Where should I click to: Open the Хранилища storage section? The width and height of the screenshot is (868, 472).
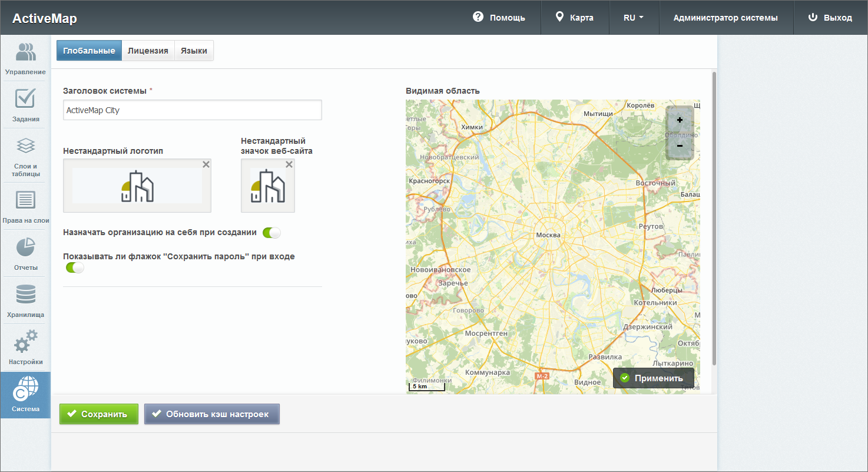click(25, 301)
